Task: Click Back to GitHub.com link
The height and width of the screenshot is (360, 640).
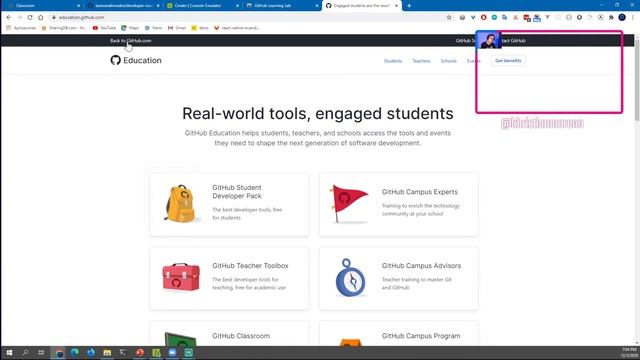Action: click(x=131, y=40)
